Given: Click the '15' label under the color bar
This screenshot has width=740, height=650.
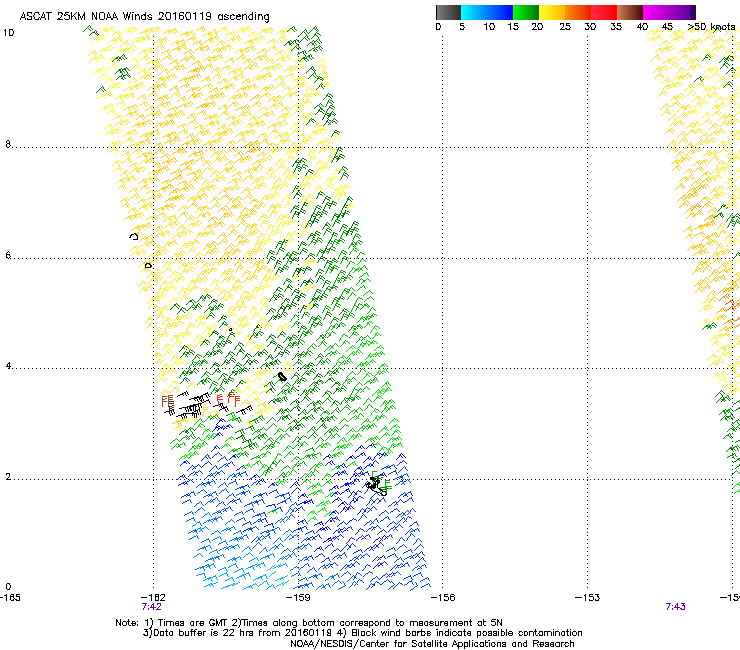Looking at the screenshot, I should (x=513, y=27).
